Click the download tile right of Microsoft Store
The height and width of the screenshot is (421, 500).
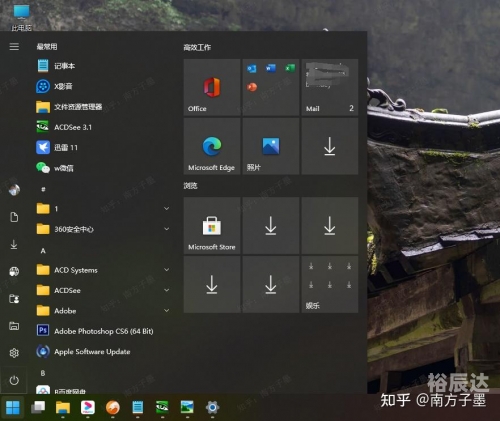pyautogui.click(x=271, y=225)
